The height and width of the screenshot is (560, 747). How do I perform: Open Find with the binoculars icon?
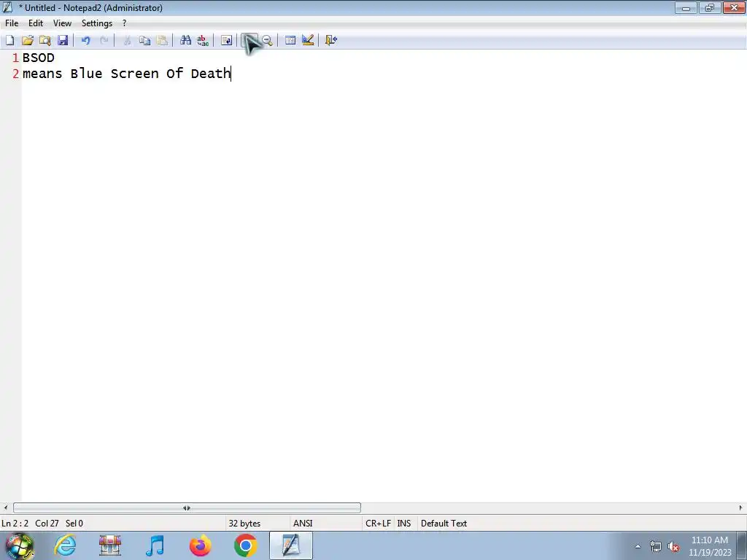click(x=185, y=41)
